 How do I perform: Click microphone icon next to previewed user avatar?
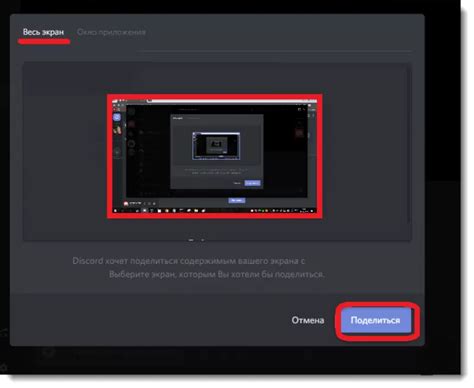(145, 203)
